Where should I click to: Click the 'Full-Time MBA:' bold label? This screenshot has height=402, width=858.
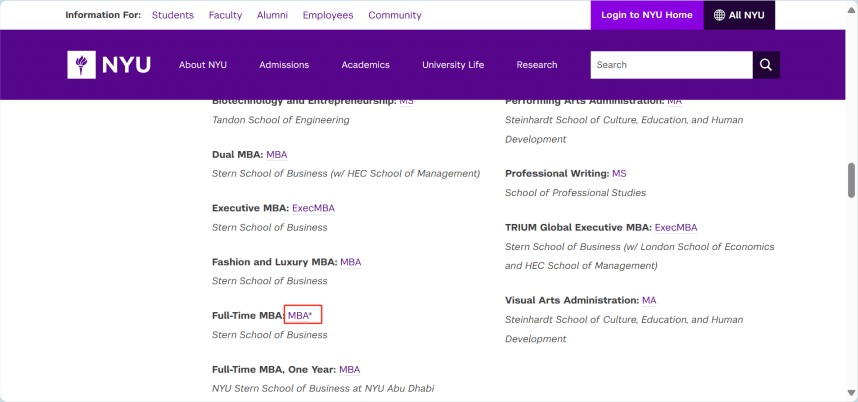pos(248,316)
